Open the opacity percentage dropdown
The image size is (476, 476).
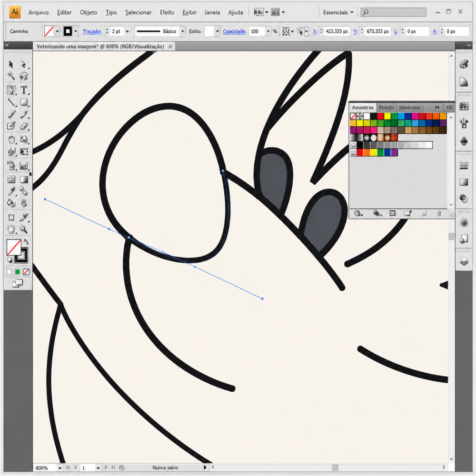coord(268,31)
